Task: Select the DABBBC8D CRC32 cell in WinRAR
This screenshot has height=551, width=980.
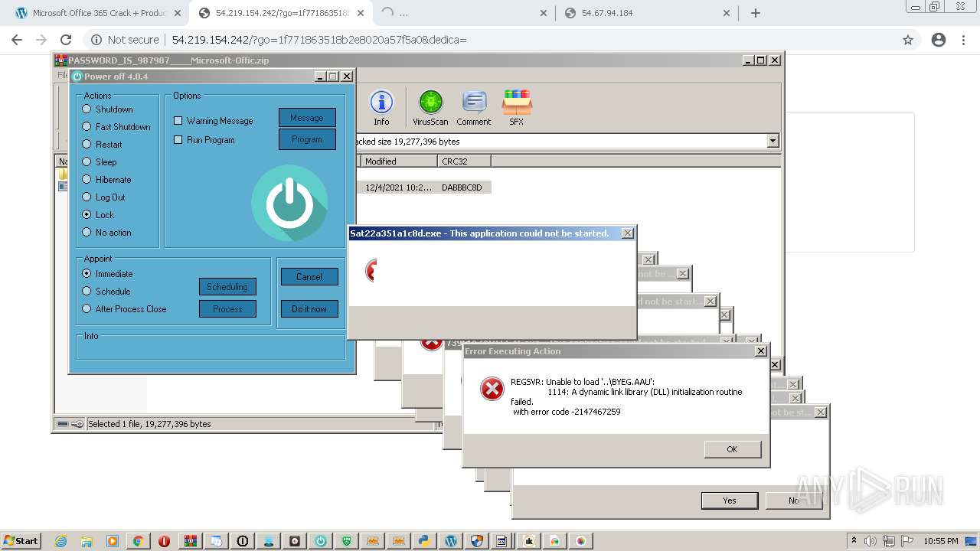Action: (464, 187)
